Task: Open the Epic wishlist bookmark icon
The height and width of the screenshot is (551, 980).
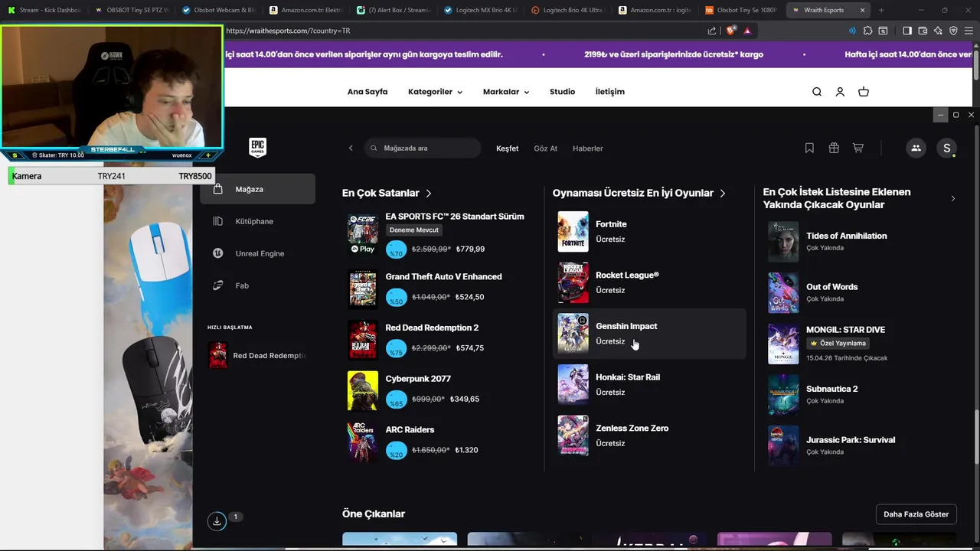Action: (809, 148)
